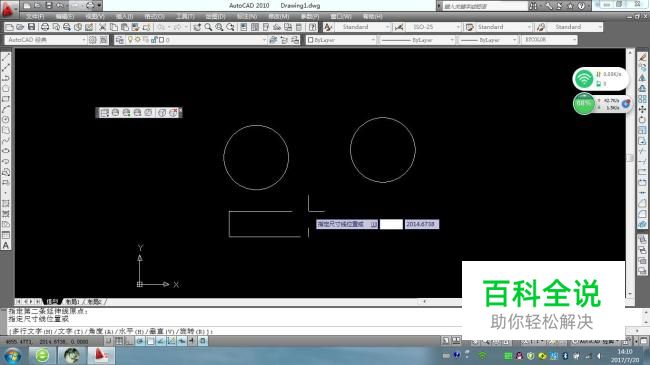This screenshot has width=650, height=365.
Task: Select the Erase tool in modify toolbar
Action: [642, 57]
